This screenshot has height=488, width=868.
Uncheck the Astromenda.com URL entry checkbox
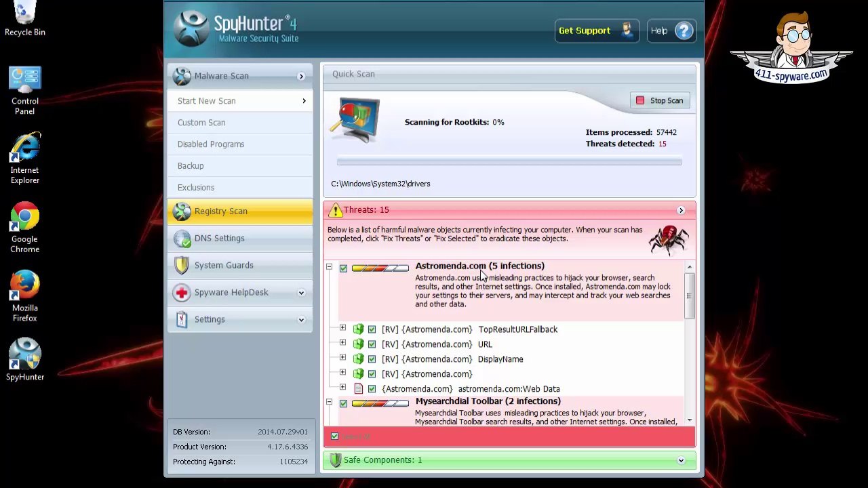pos(372,344)
